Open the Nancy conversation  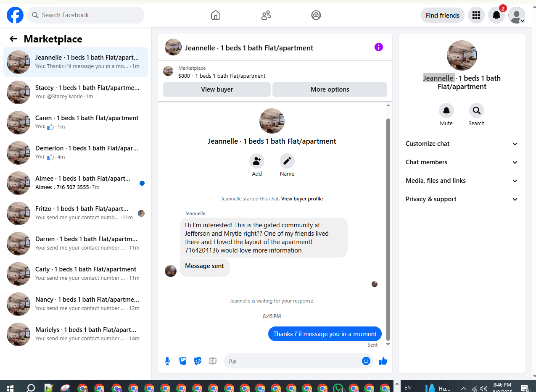point(76,304)
